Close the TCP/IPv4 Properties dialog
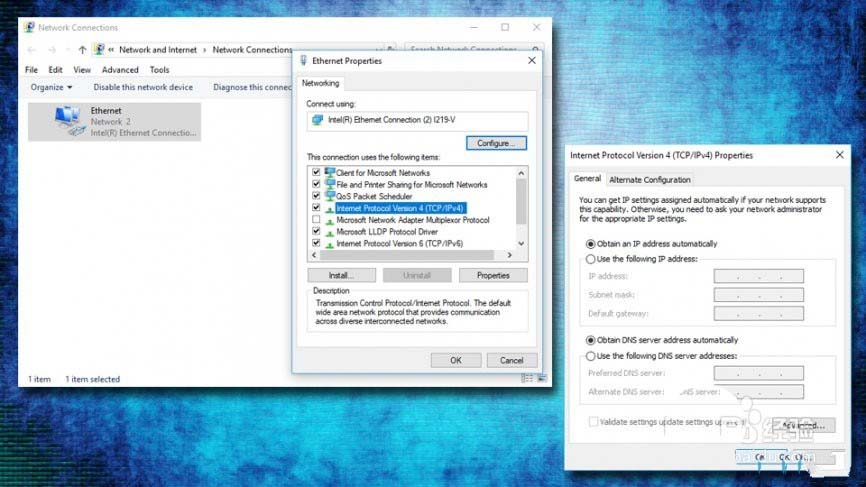Viewport: 866px width, 487px height. (x=839, y=155)
